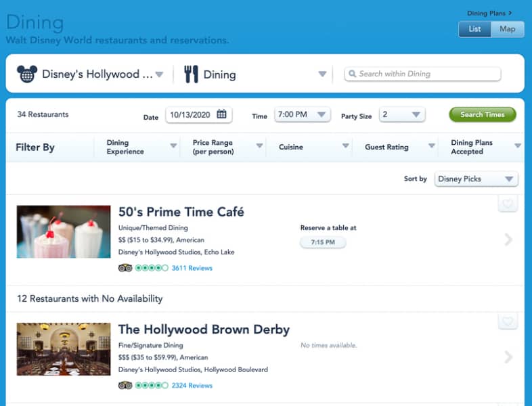Click the Search within Dining field
532x406 pixels.
[x=422, y=74]
